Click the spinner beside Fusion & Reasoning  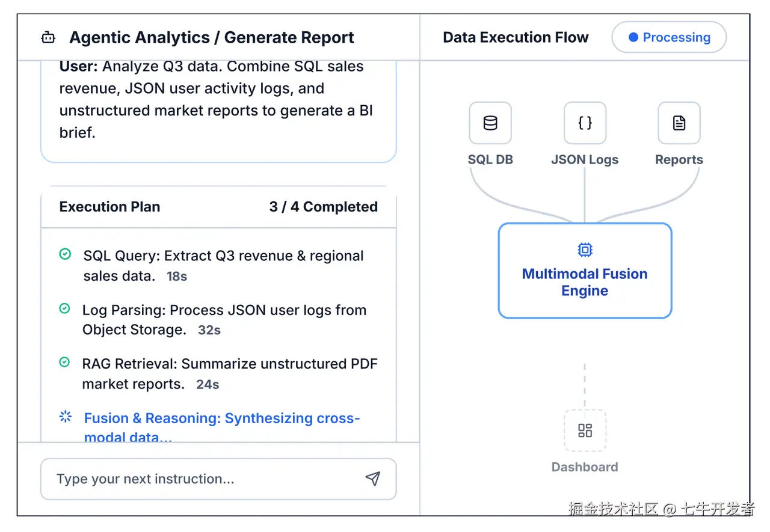[66, 417]
